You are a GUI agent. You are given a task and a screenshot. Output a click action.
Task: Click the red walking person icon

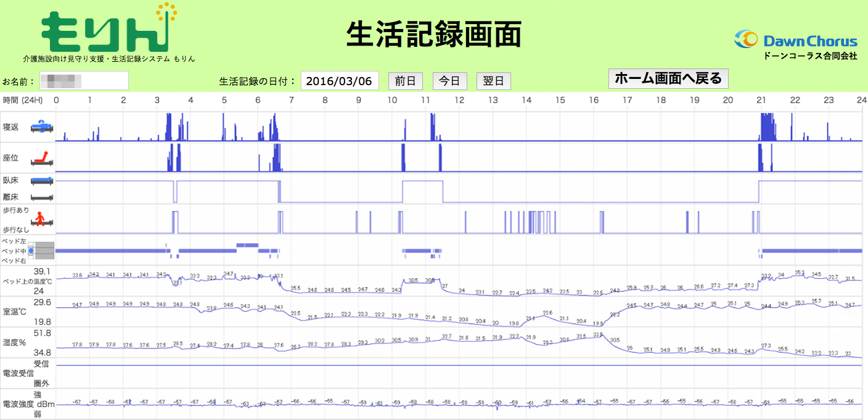click(41, 220)
